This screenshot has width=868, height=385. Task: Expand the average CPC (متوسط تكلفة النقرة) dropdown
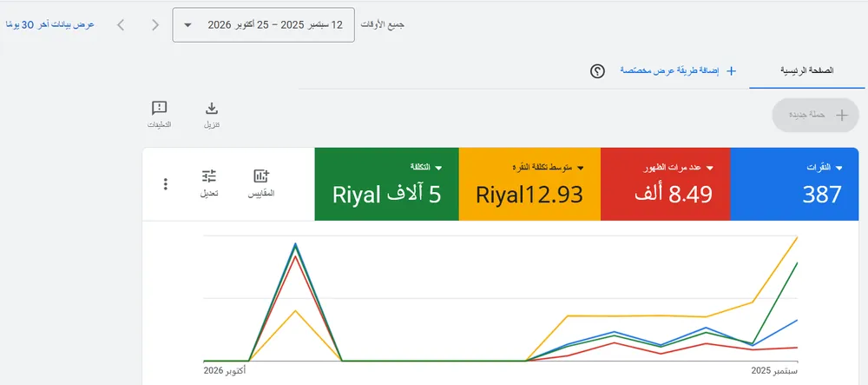tap(581, 167)
